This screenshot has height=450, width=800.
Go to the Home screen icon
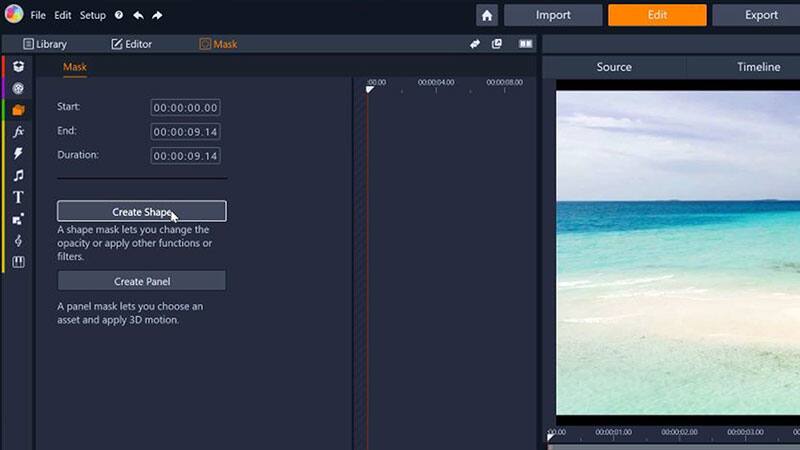tap(487, 15)
